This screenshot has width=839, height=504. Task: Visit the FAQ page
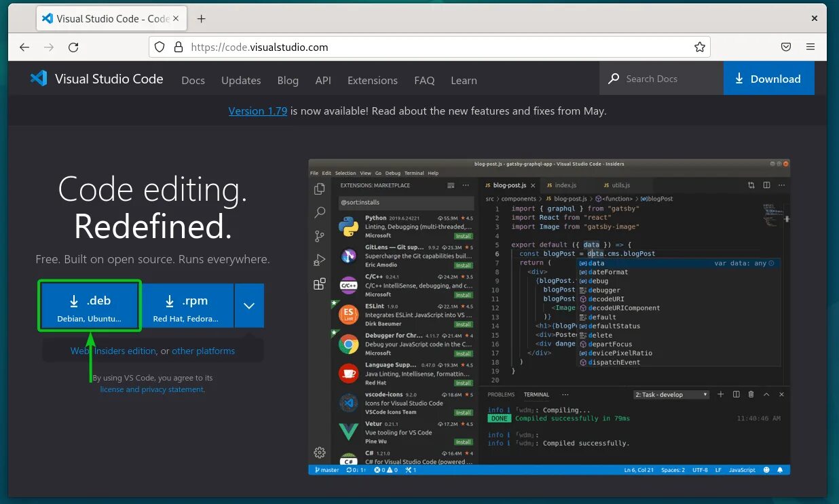424,80
